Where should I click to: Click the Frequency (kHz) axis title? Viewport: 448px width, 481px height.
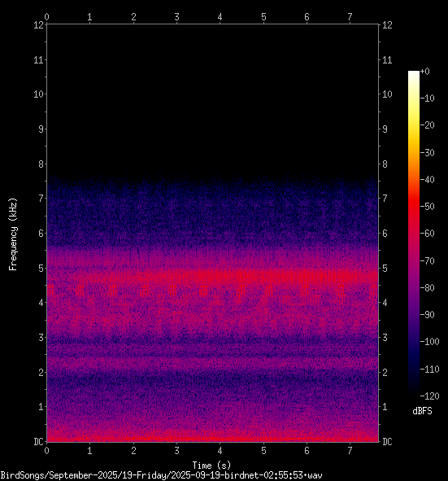[13, 234]
